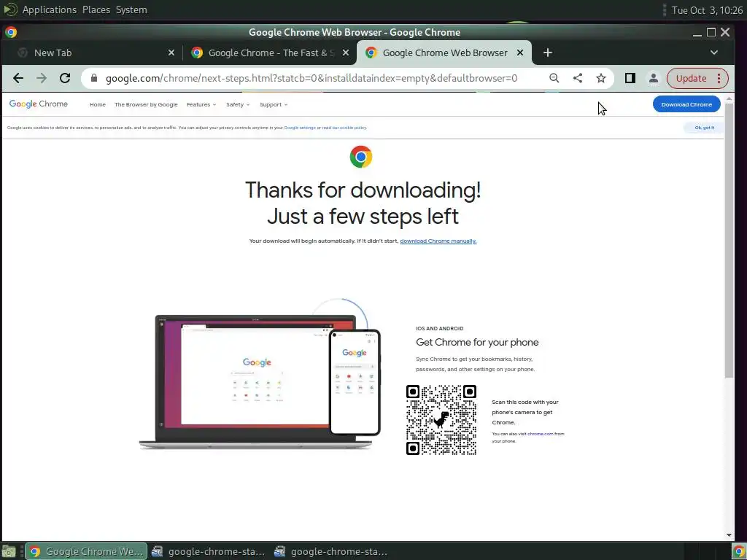Viewport: 747px width, 560px height.
Task: Click the Chrome icon in title bar
Action: click(10, 32)
